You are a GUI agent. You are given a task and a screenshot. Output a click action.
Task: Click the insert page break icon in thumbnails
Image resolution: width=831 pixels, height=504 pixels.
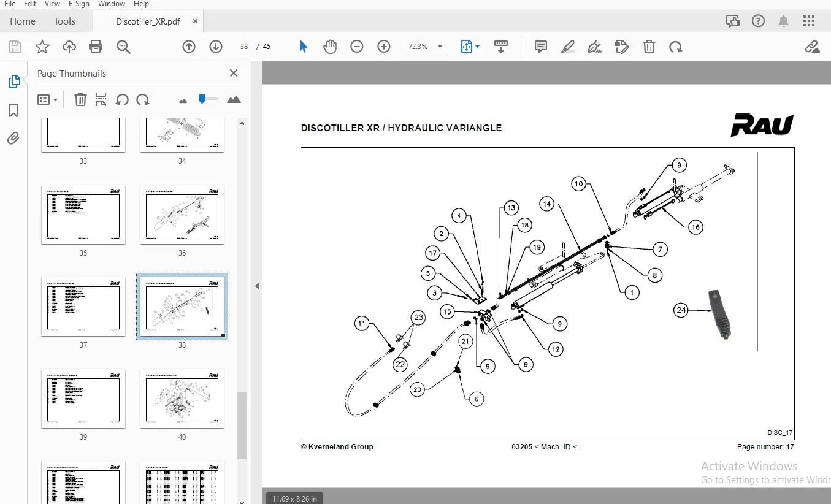tap(101, 99)
